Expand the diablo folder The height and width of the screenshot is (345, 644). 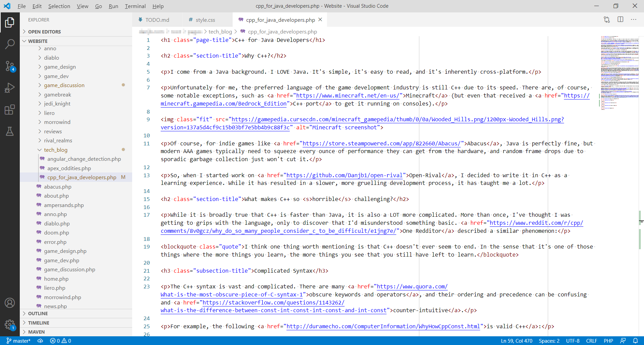pyautogui.click(x=76, y=58)
